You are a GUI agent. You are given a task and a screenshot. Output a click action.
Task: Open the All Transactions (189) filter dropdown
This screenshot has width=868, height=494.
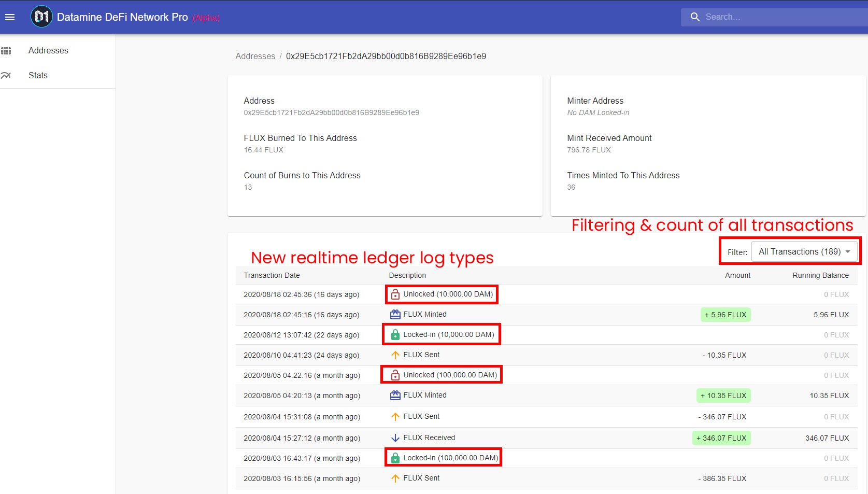[x=804, y=251]
